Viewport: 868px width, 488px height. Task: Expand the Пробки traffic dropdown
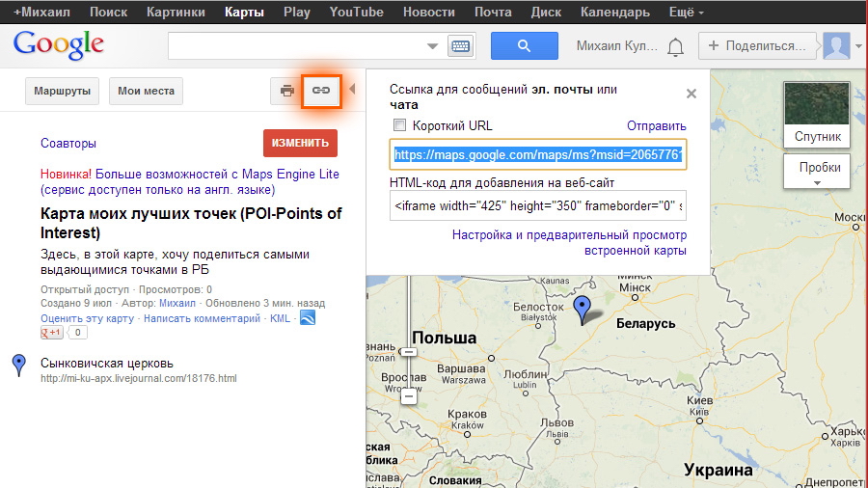click(817, 172)
